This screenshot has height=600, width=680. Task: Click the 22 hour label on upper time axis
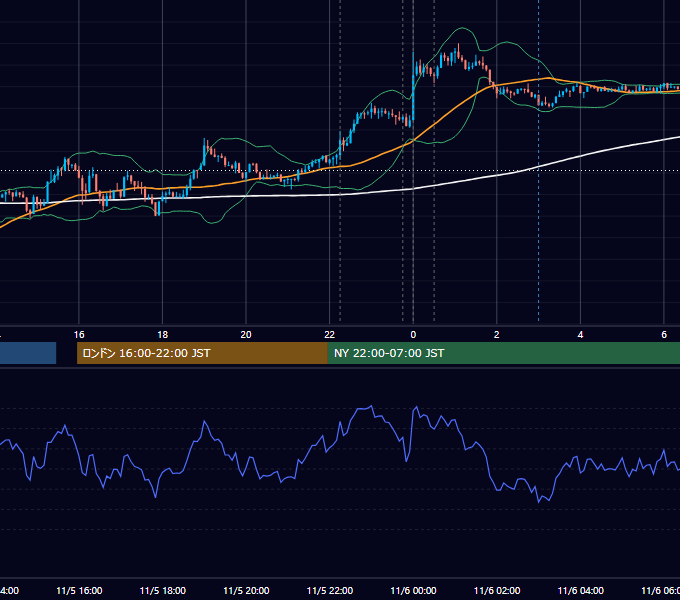coord(330,335)
